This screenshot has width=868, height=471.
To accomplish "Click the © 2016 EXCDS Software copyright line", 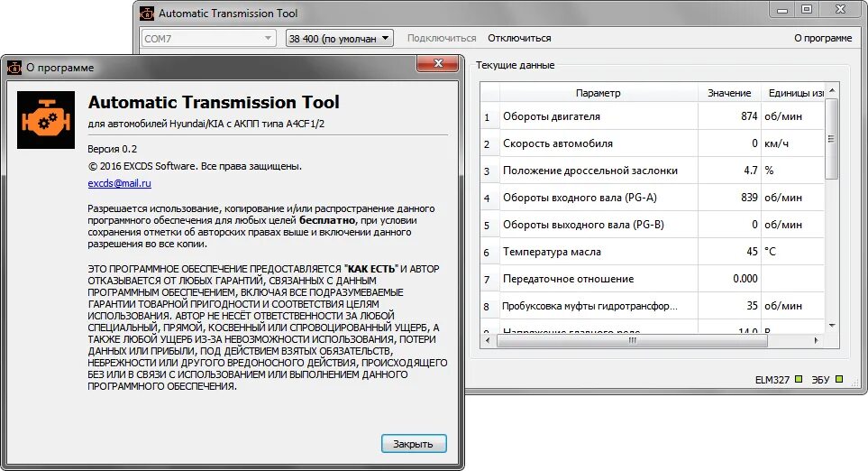I will pos(195,166).
